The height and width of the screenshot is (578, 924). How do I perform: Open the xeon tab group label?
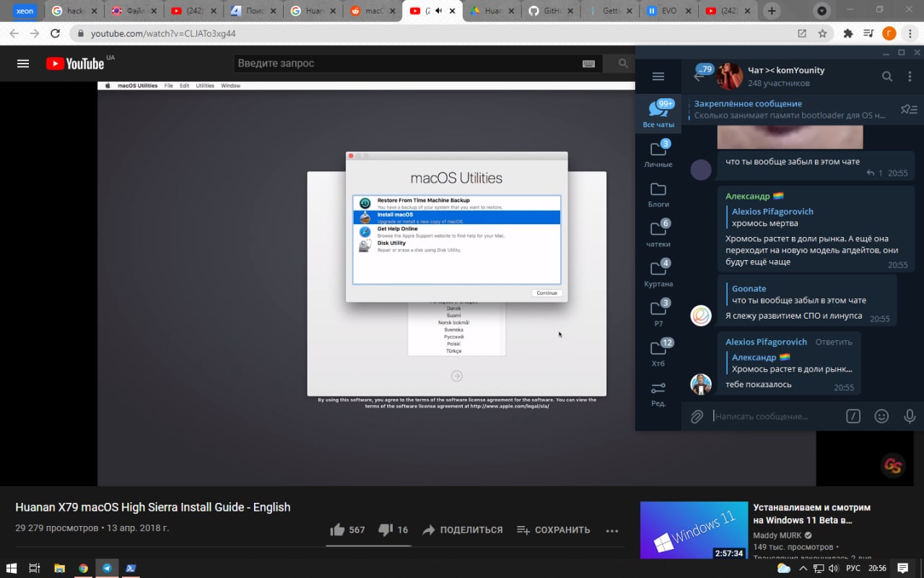[x=24, y=11]
